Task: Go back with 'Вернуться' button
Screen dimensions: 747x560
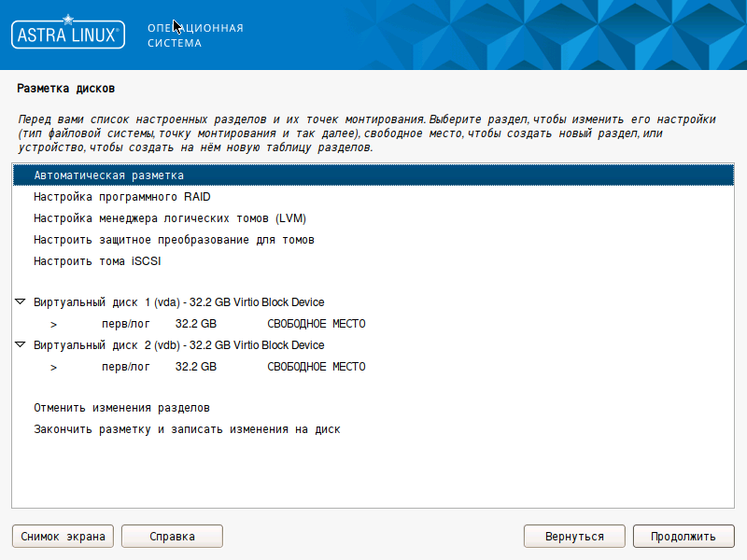Action: pyautogui.click(x=573, y=537)
